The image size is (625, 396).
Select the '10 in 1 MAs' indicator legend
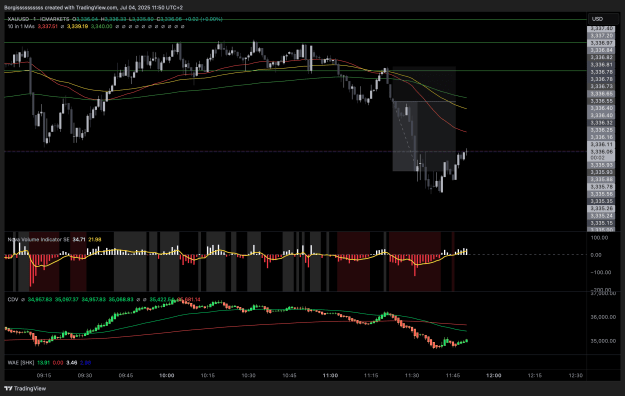[x=21, y=26]
